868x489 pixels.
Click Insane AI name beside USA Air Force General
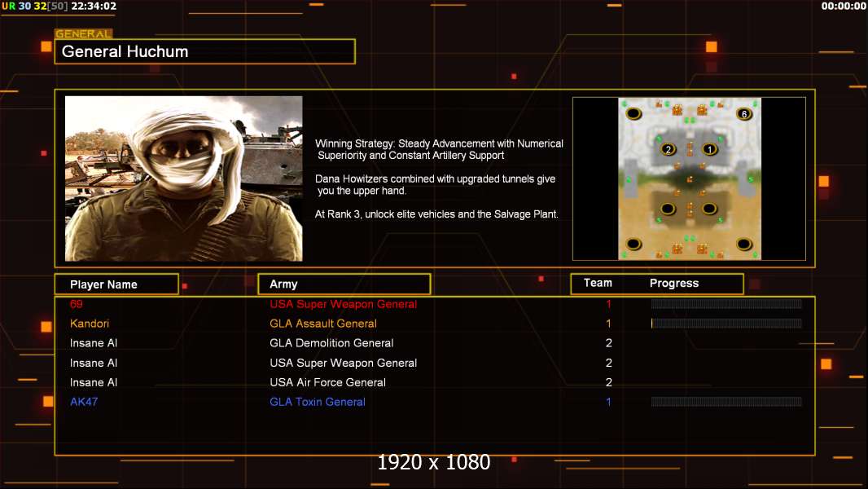pos(94,382)
